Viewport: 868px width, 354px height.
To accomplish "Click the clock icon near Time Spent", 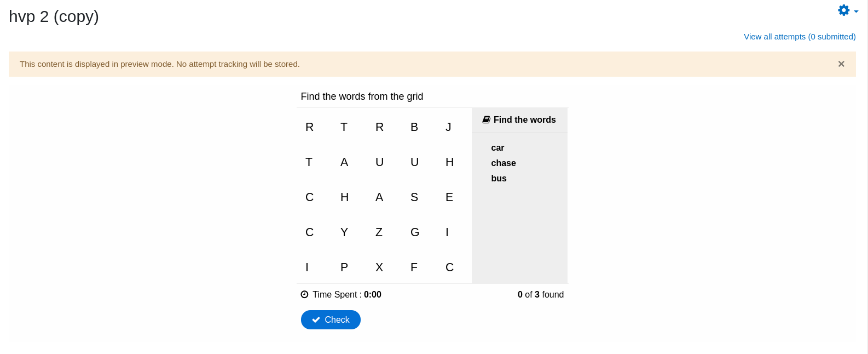I will pos(305,295).
